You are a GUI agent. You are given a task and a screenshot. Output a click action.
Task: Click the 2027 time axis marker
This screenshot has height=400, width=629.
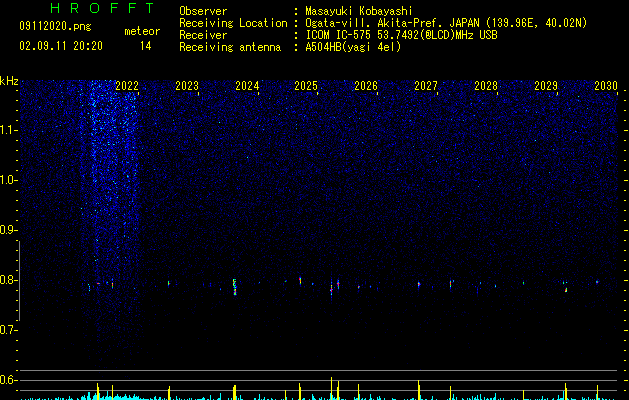[x=426, y=86]
